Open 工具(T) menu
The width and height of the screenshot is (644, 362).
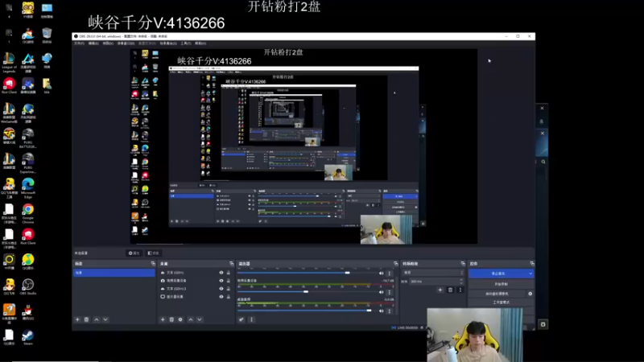coord(186,43)
